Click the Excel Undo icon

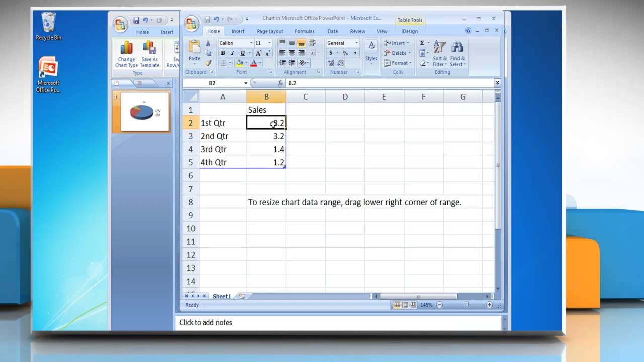coord(217,19)
